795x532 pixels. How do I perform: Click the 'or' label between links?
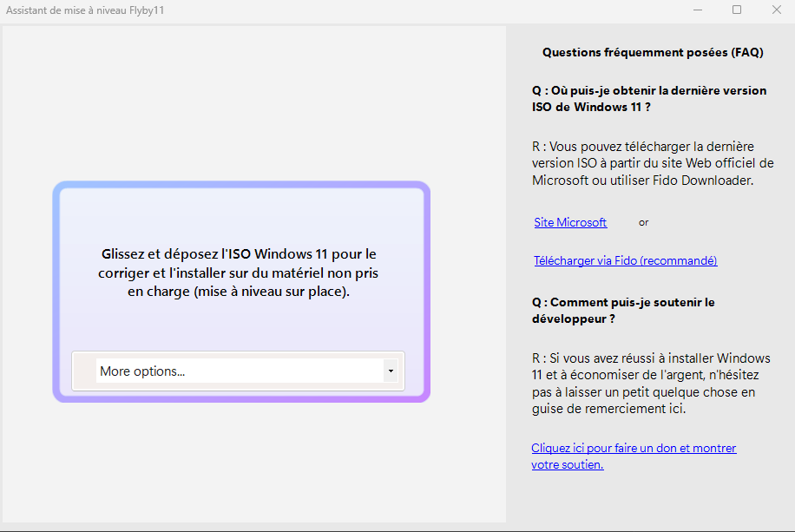[643, 223]
